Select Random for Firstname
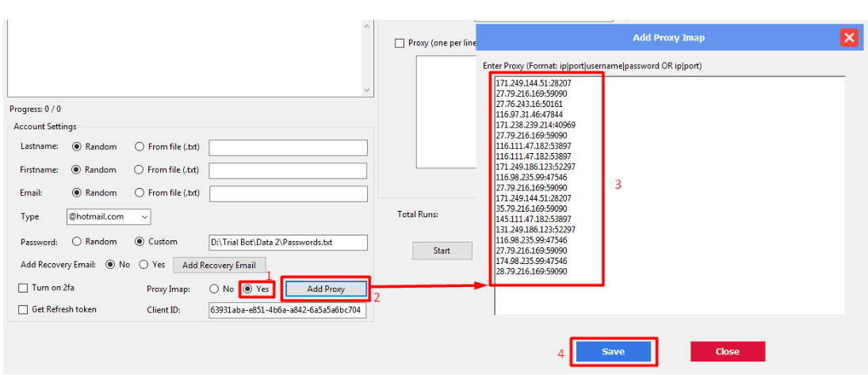The image size is (868, 375). pyautogui.click(x=77, y=170)
